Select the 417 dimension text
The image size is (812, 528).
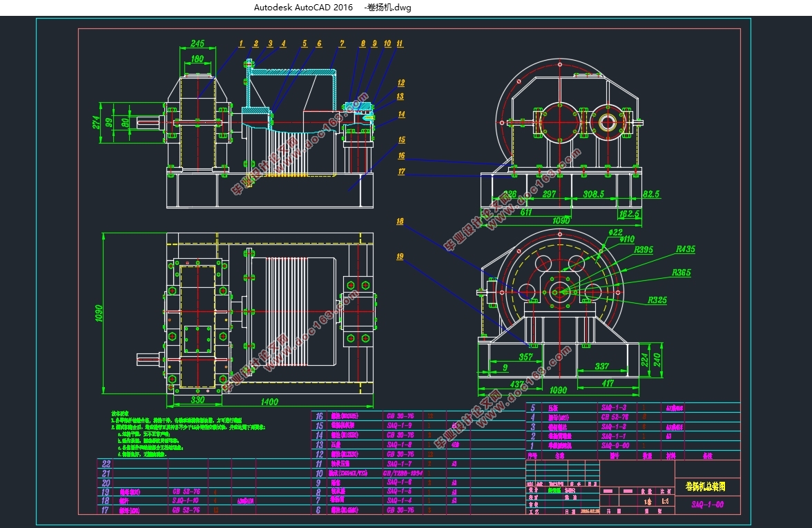tap(608, 384)
